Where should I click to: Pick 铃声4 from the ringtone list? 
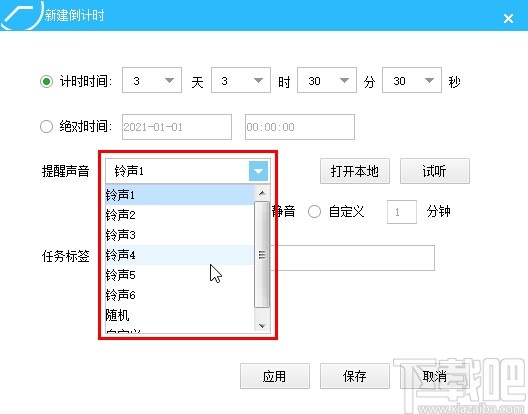180,255
